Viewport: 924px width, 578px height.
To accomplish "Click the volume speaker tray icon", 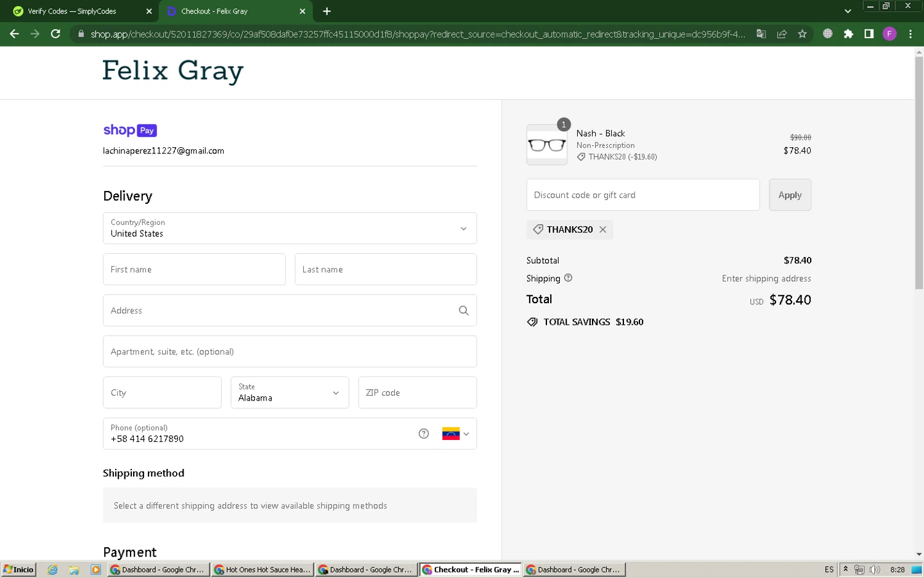I will point(875,569).
